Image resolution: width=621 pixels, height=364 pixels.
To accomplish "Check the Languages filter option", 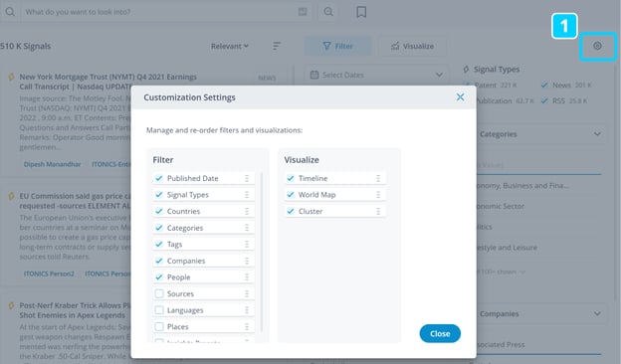I will point(159,310).
